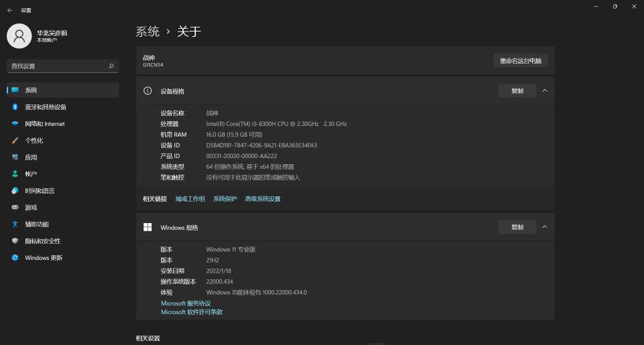Open 辅助功能 settings
The width and height of the screenshot is (644, 345).
pyautogui.click(x=63, y=224)
